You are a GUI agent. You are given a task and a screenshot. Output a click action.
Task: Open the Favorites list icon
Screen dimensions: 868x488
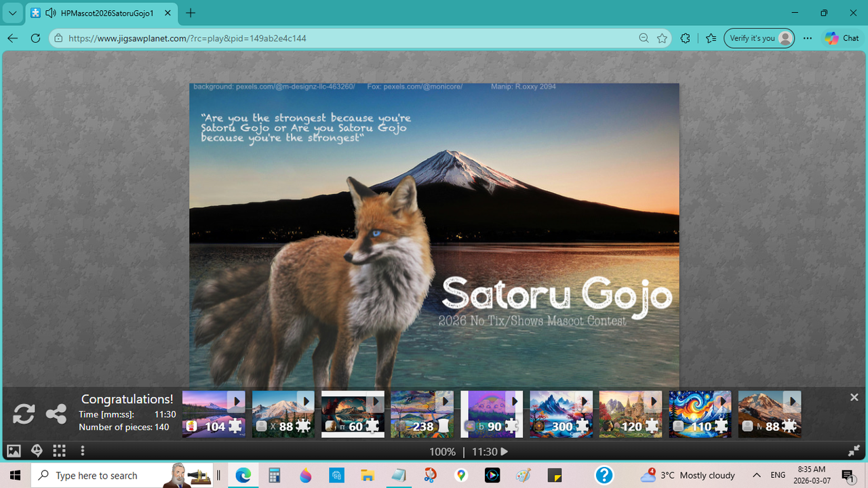710,38
